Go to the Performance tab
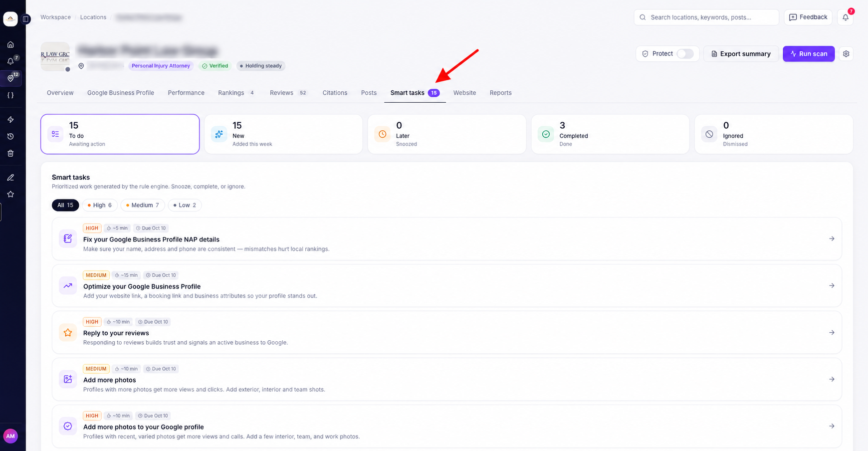 (186, 93)
